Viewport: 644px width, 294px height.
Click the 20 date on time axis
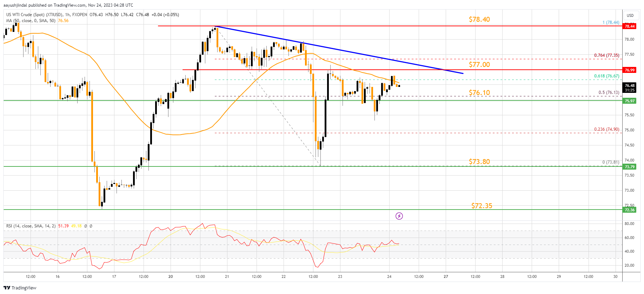[171, 276]
